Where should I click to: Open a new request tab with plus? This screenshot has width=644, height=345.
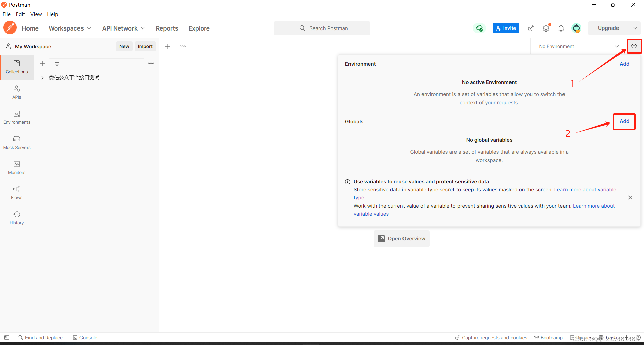click(x=168, y=46)
